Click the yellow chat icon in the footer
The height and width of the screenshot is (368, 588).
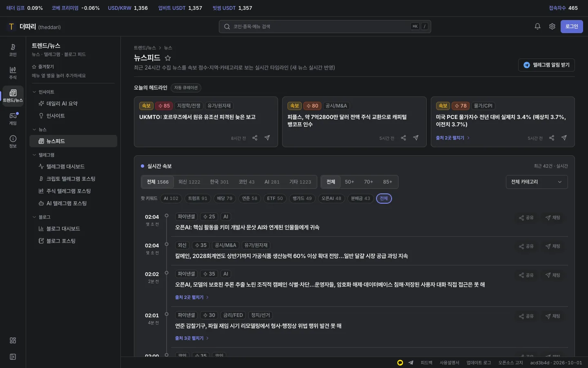pyautogui.click(x=400, y=363)
